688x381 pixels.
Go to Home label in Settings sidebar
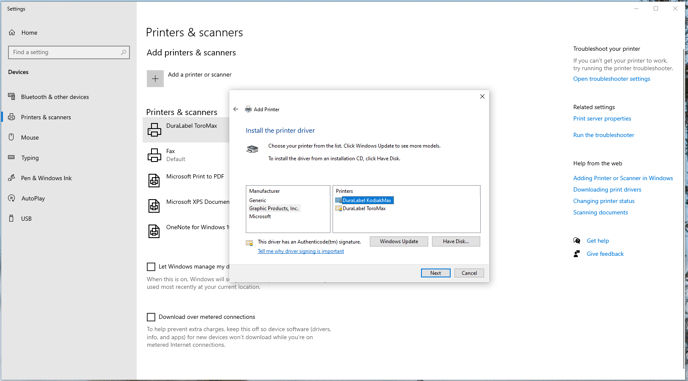coord(29,32)
